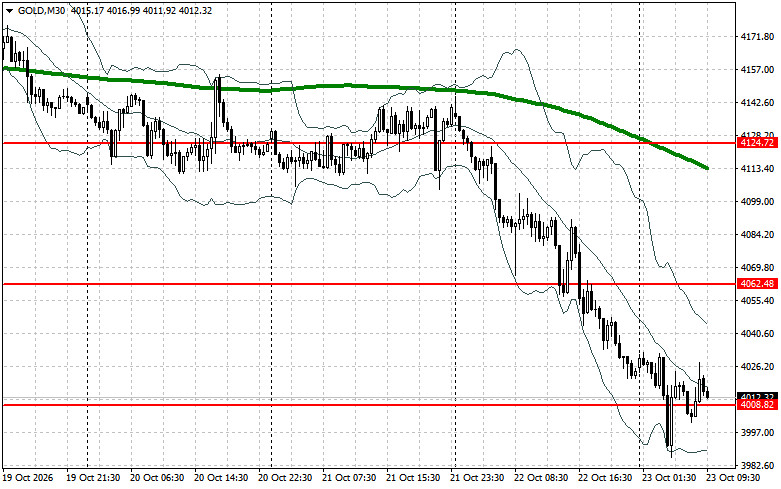Click the 20 Oct 22:30 time label
This screenshot has height=489, width=781.
(x=285, y=478)
